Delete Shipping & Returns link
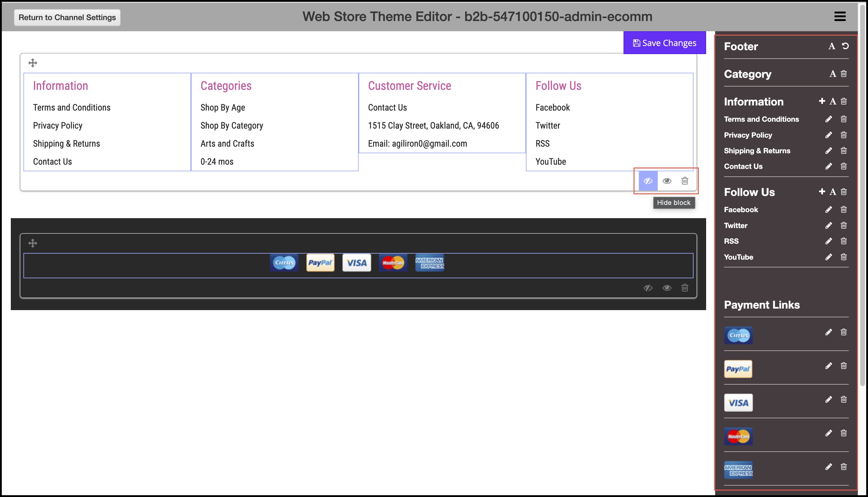 coord(844,151)
